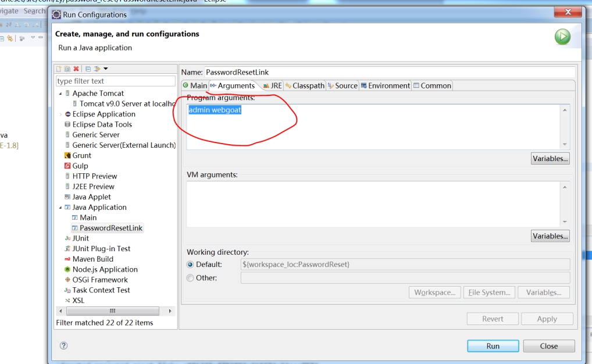Image resolution: width=592 pixels, height=364 pixels.
Task: Switch to the Source tab
Action: click(x=343, y=85)
